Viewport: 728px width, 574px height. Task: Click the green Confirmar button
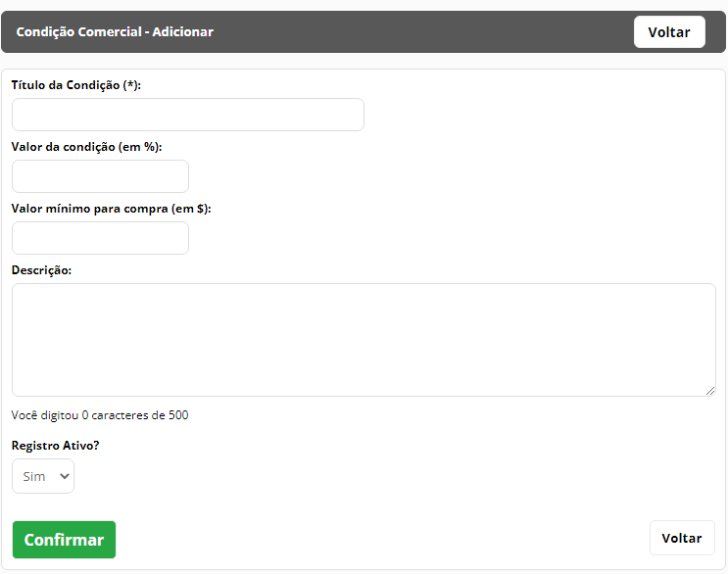tap(64, 540)
